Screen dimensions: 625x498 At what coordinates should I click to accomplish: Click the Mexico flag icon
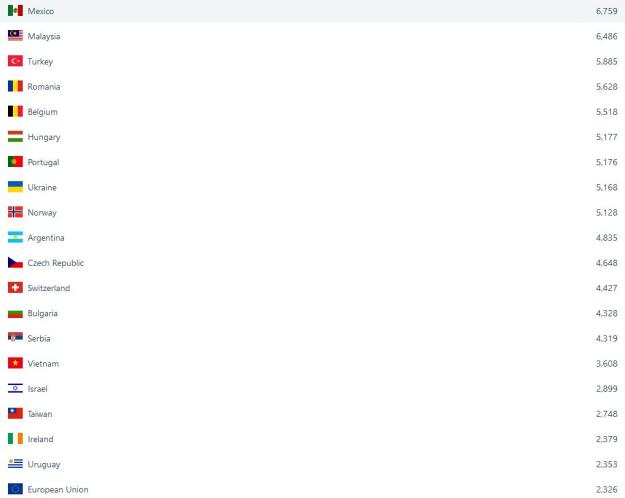[x=15, y=11]
